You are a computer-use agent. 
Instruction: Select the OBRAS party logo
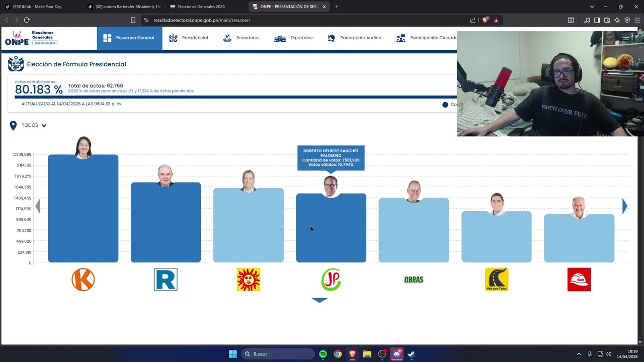click(x=414, y=280)
